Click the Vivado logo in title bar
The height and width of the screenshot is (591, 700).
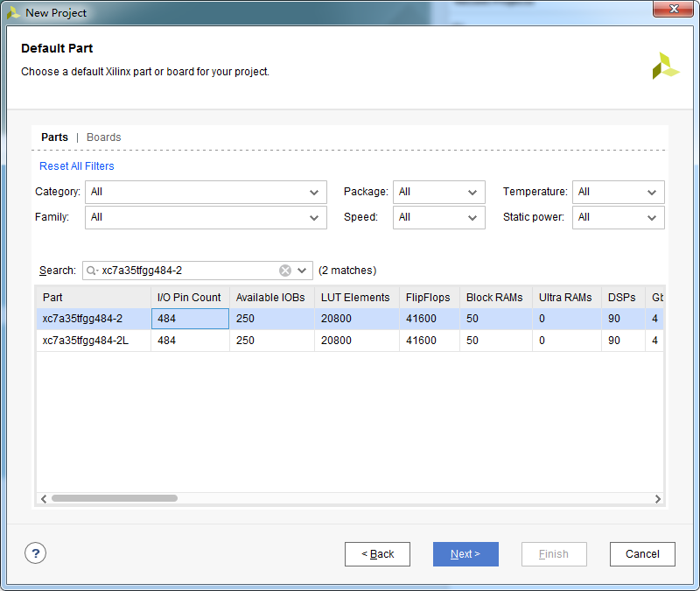pyautogui.click(x=16, y=12)
